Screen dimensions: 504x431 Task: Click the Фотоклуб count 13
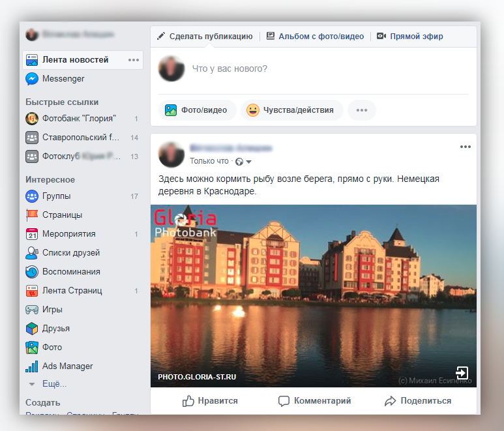pos(134,157)
